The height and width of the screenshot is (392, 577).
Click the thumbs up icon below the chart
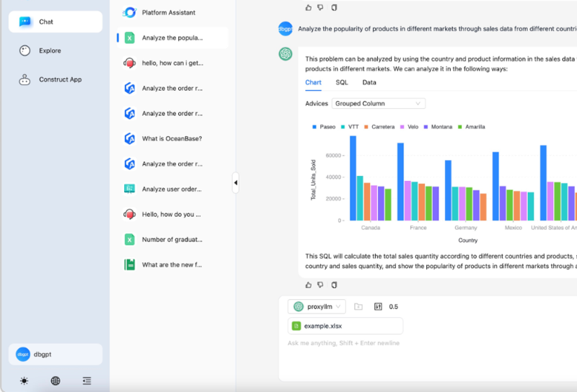[x=309, y=285]
